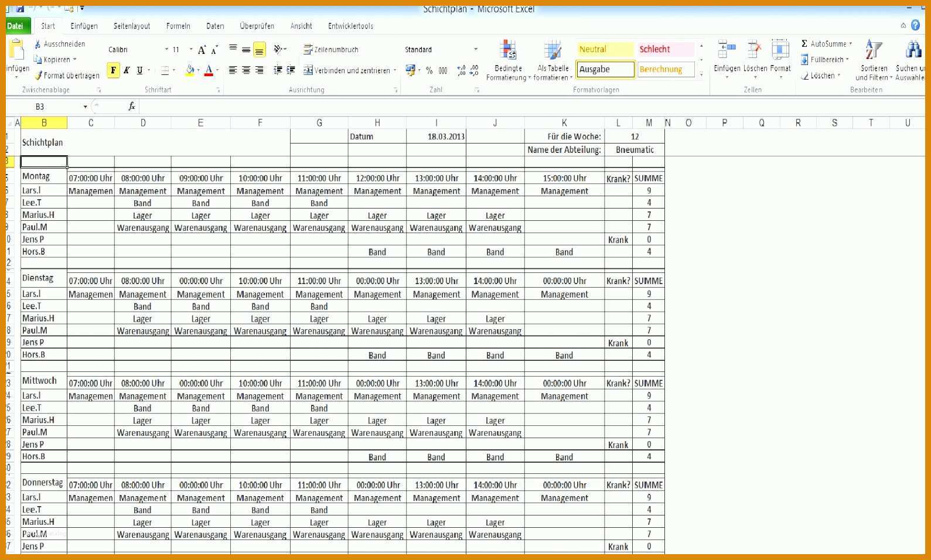Click the Kopieren copy icon
This screenshot has width=931, height=560.
37,59
